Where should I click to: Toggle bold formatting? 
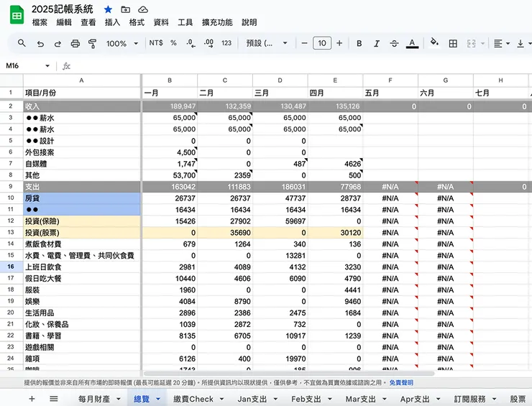(359, 43)
